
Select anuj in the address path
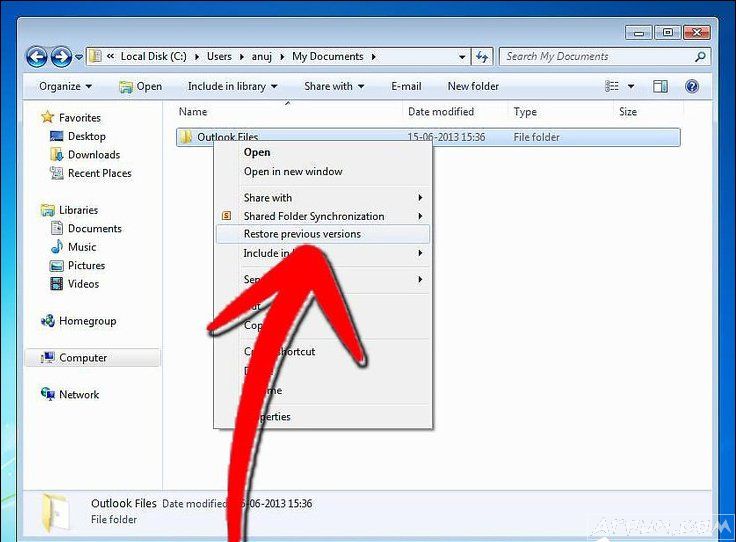click(x=261, y=57)
